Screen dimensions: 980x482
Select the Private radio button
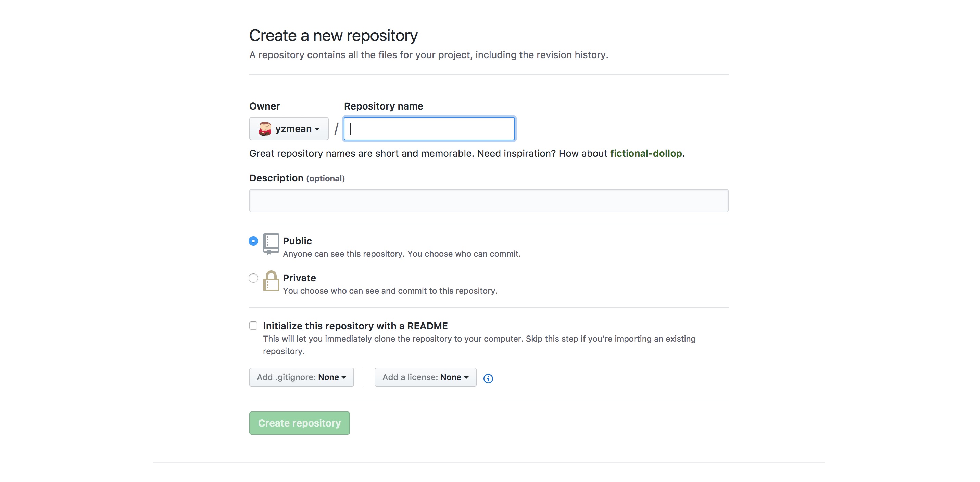click(x=253, y=278)
